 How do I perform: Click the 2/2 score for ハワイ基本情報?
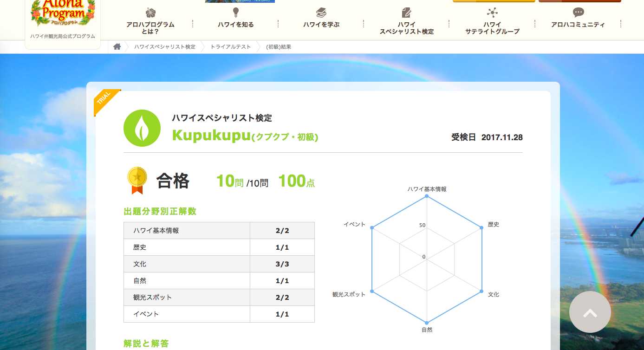[x=282, y=231]
